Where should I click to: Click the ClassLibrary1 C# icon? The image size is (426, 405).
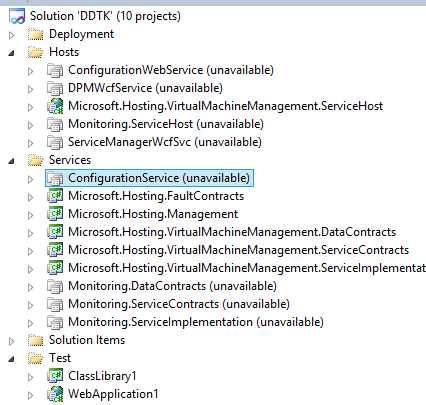pyautogui.click(x=55, y=376)
